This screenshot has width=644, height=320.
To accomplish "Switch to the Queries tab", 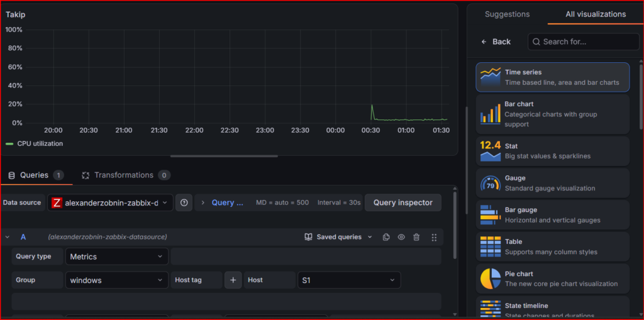I will 36,175.
